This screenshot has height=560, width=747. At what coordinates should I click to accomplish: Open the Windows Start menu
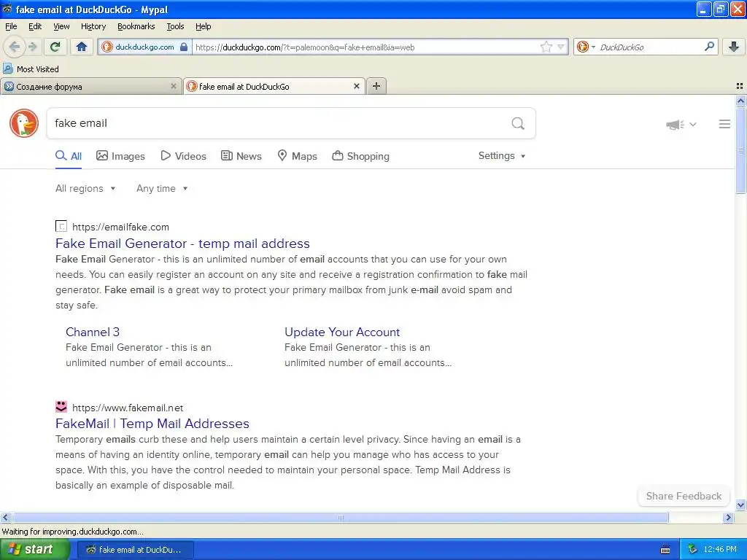(34, 550)
